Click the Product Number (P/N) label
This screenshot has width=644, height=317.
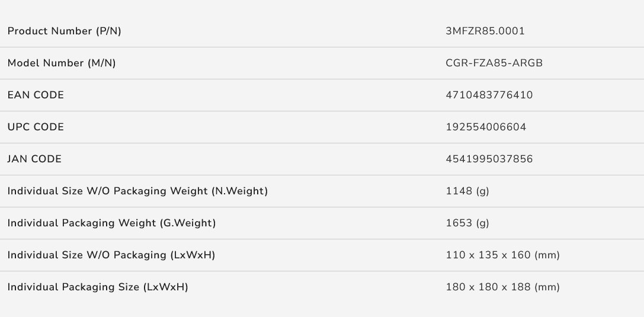pos(64,31)
